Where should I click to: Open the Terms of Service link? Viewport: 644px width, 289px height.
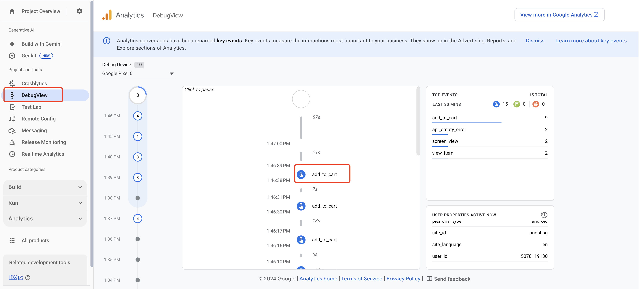tap(362, 279)
